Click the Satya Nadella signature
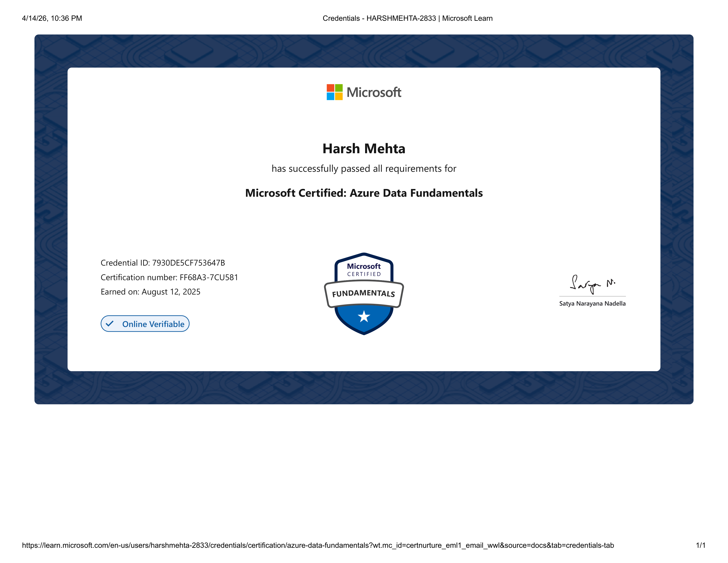Screen dimensions: 728x563 point(592,284)
